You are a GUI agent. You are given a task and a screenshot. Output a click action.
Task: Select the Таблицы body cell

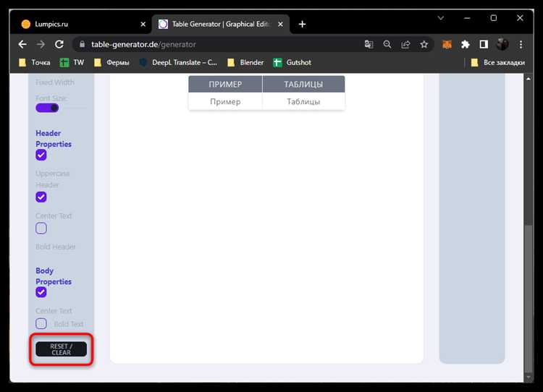[x=303, y=101]
